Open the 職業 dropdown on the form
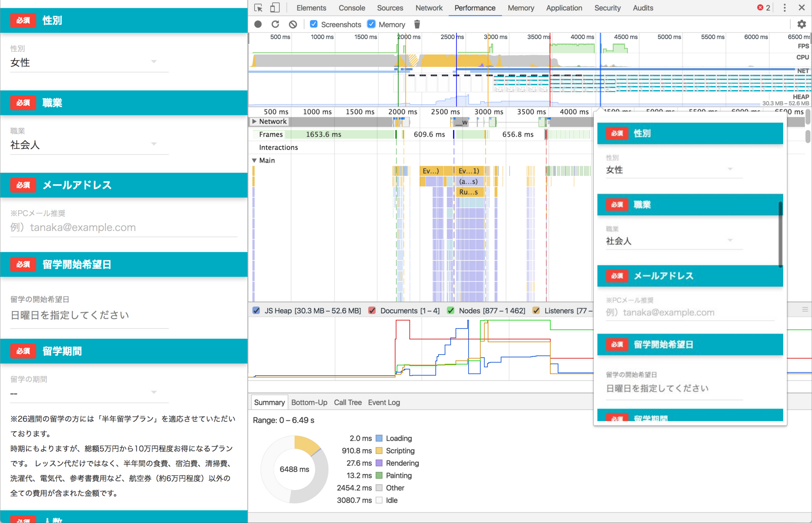 [89, 145]
